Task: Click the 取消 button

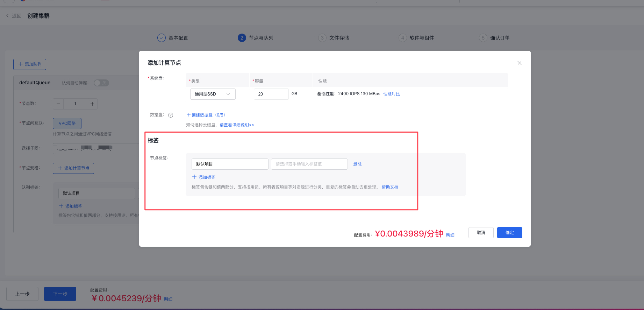Action: [481, 233]
